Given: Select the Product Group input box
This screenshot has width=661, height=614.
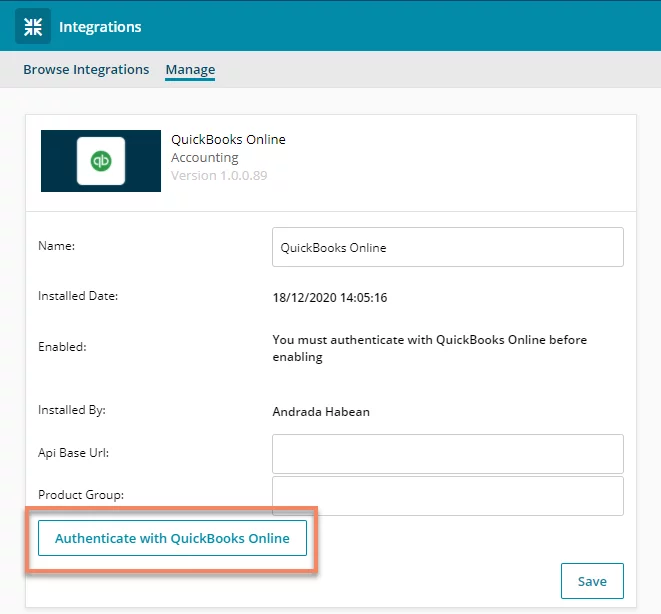Looking at the screenshot, I should (x=448, y=496).
